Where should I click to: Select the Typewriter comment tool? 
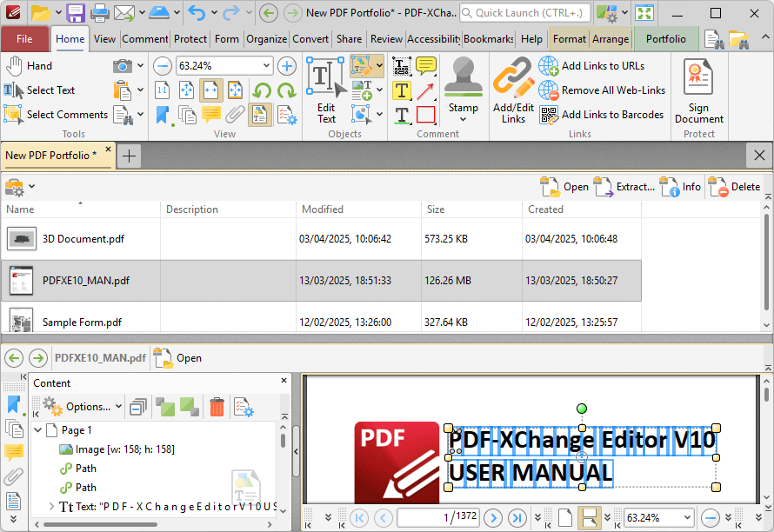point(401,66)
